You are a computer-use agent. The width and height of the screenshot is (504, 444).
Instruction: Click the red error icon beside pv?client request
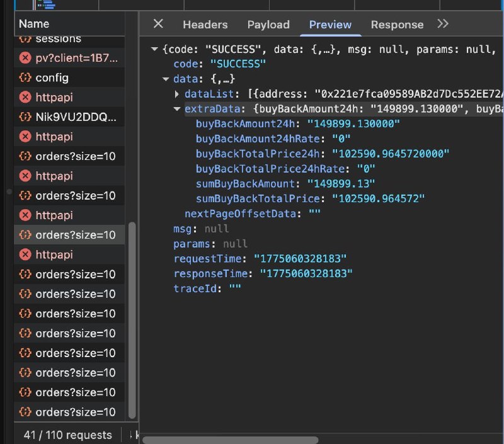25,58
